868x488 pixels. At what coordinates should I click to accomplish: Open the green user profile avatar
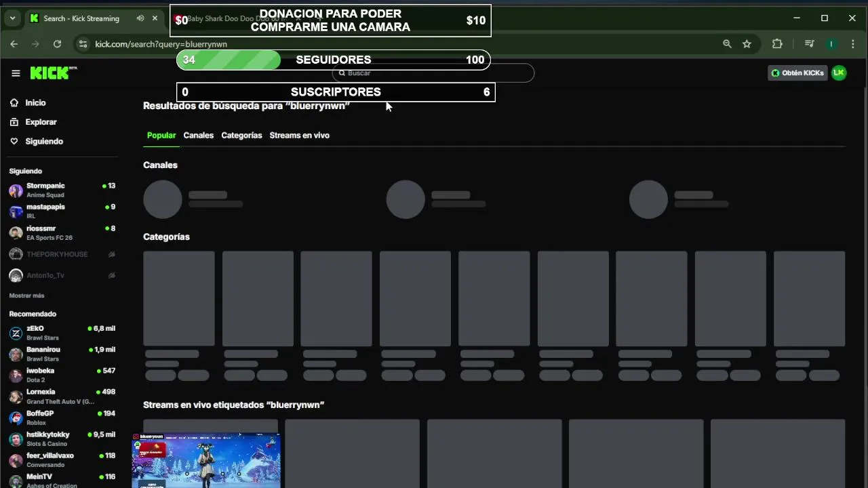(x=839, y=73)
